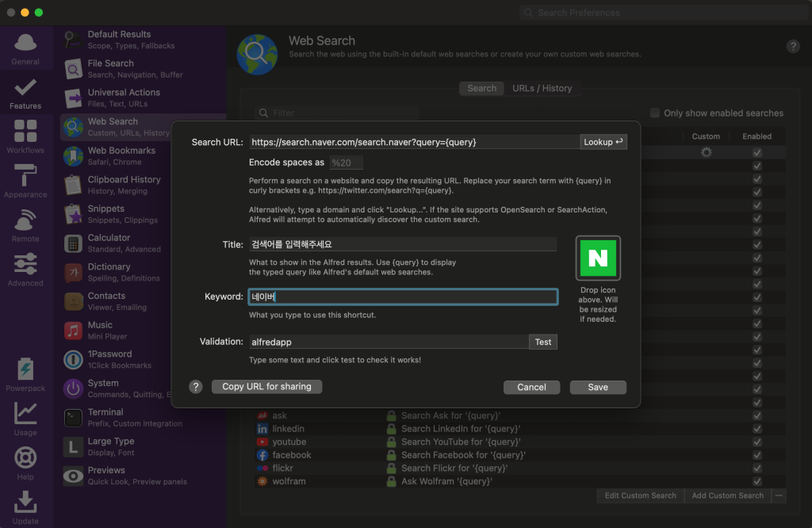This screenshot has height=528, width=812.
Task: Toggle enabled checkbox for ask search
Action: pos(757,415)
